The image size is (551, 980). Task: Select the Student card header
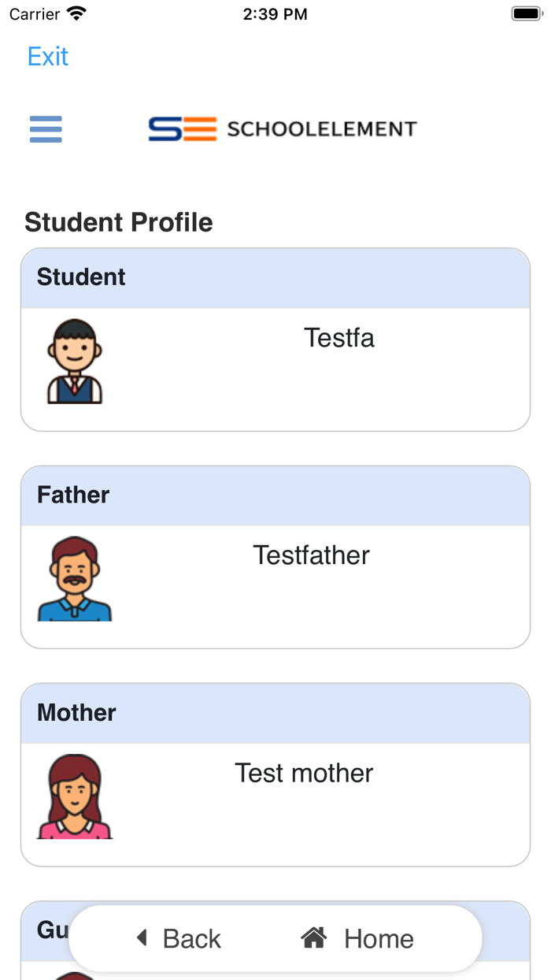click(275, 278)
